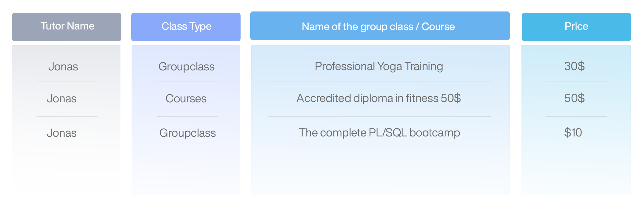Image resolution: width=644 pixels, height=209 pixels.
Task: Select Groupclass in the PL/SQL bootcamp row
Action: click(x=187, y=133)
